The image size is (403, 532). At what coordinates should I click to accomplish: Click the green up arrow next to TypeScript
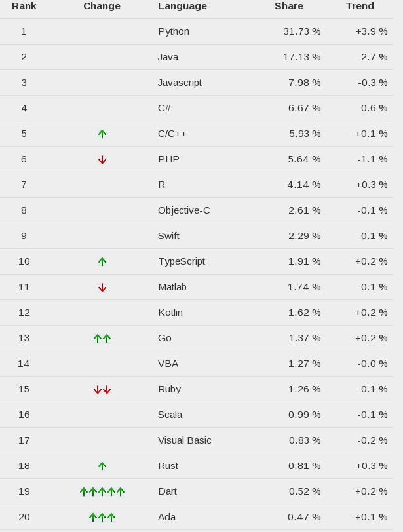[x=102, y=261]
